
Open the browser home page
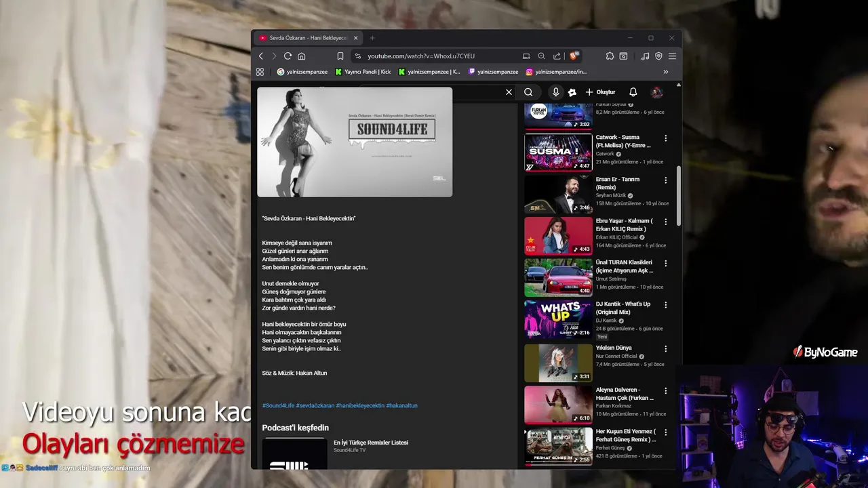tap(301, 56)
